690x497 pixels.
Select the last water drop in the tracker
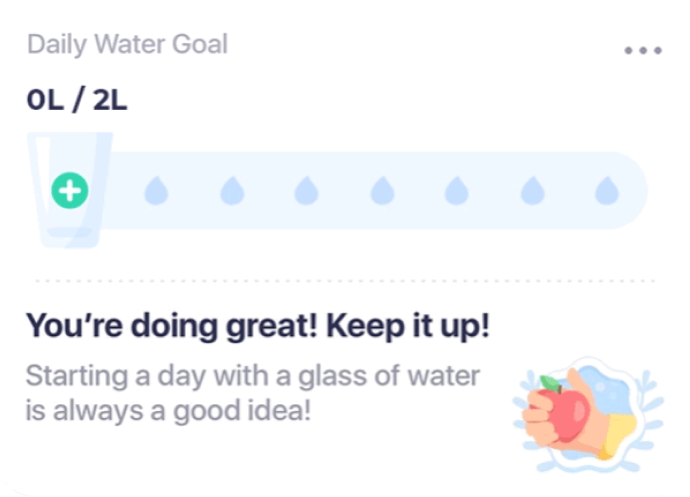607,190
